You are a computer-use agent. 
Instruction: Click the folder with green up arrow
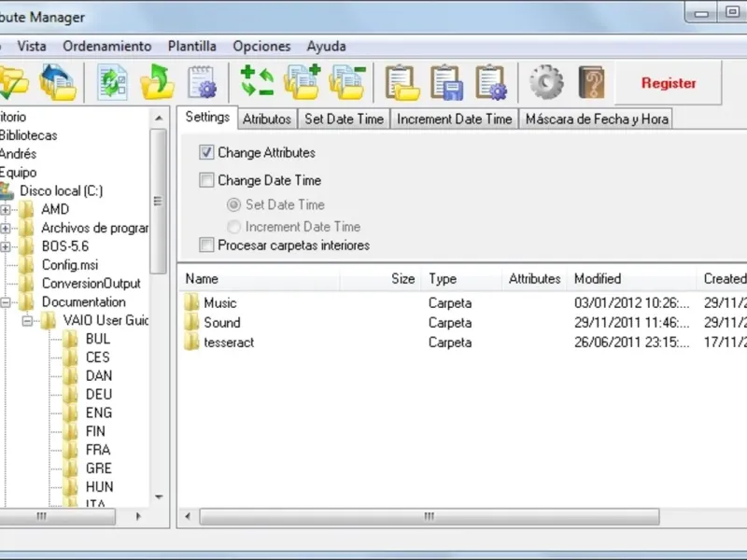tap(157, 83)
